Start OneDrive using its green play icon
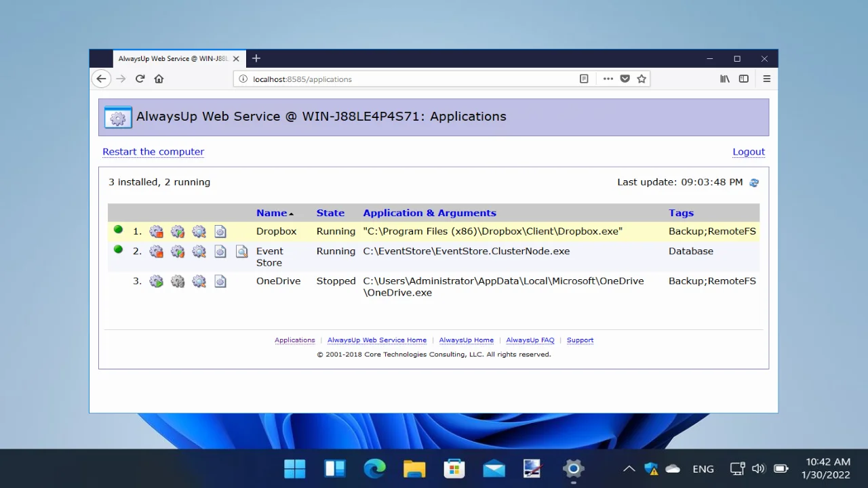 click(157, 281)
